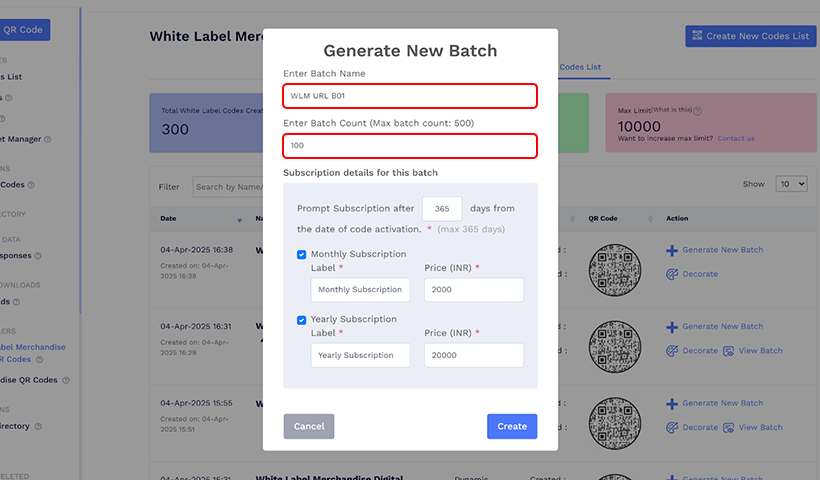
Task: Click the Batch Count input field
Action: 410,146
